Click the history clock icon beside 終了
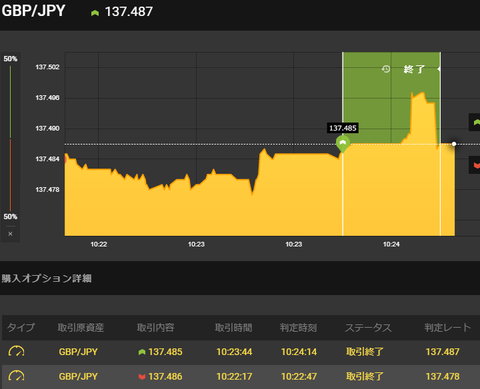This screenshot has height=389, width=480. [386, 69]
